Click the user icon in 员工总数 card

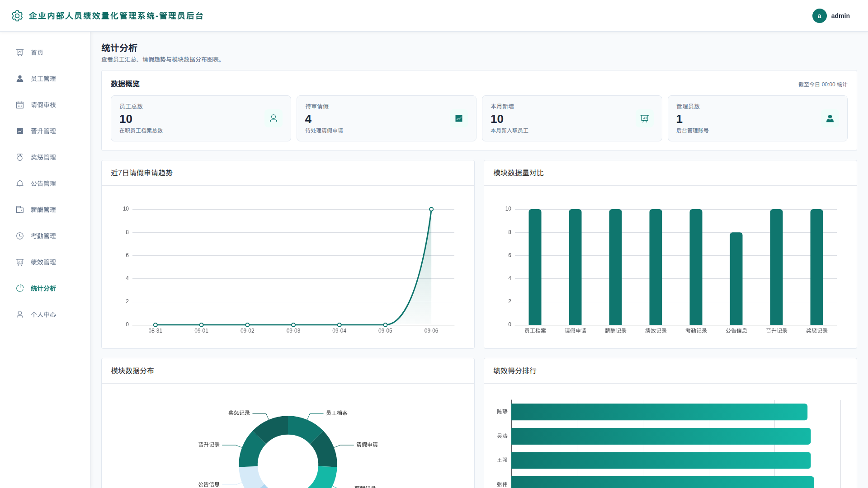coord(274,118)
